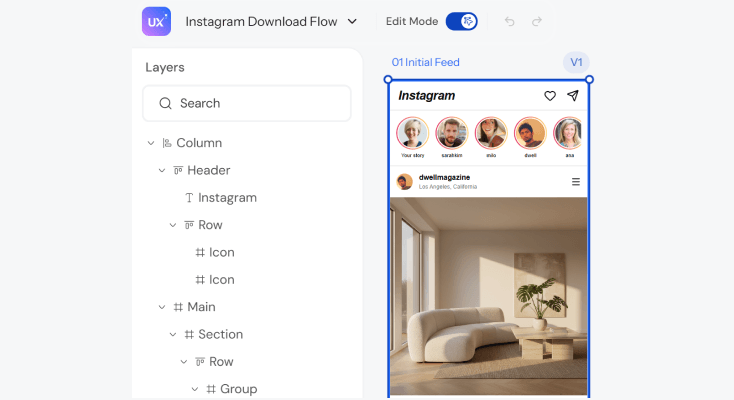Click the top-left selection handle of frame
Image resolution: width=734 pixels, height=400 pixels.
[x=388, y=79]
